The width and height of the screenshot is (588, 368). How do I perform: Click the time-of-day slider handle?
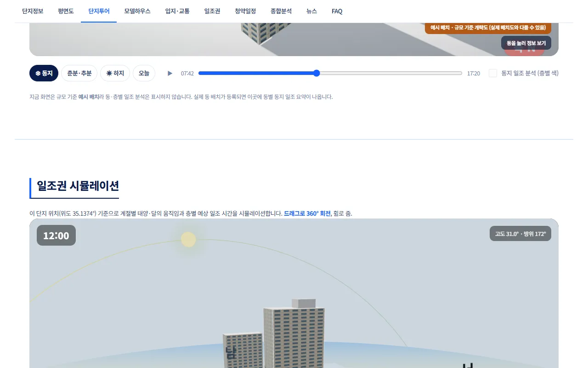click(316, 73)
